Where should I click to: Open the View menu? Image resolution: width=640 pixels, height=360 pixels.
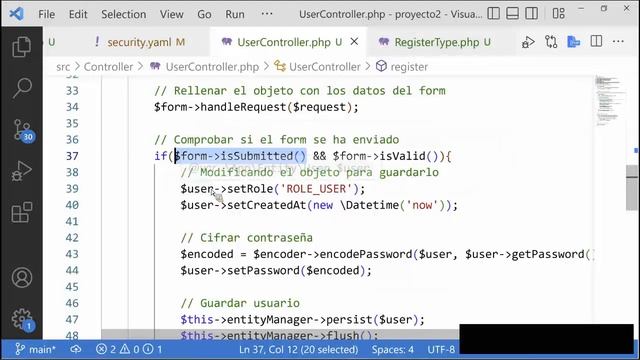(x=171, y=14)
